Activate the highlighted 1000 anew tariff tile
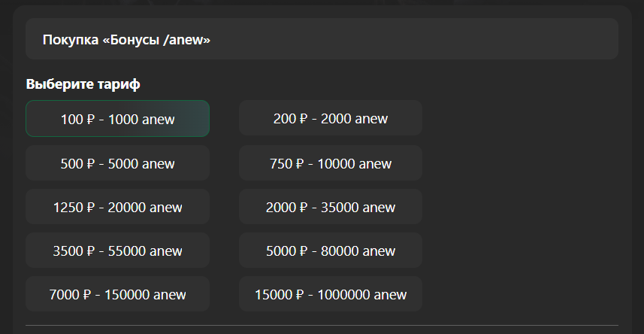Viewport: 644px width, 334px height. tap(117, 118)
